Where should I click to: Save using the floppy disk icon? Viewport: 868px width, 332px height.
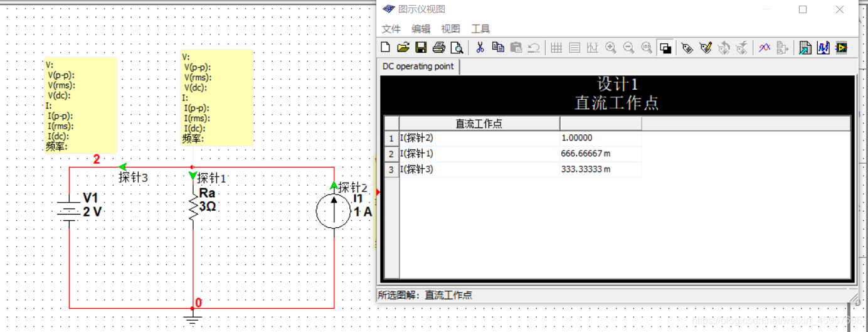[x=421, y=48]
